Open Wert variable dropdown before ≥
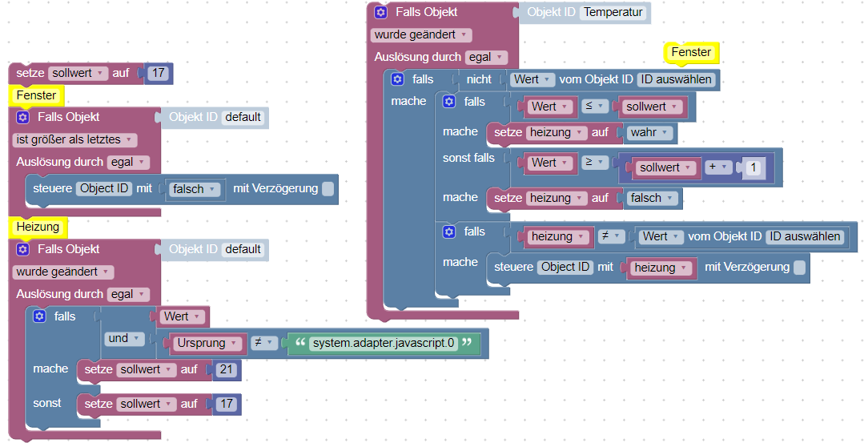 click(549, 163)
